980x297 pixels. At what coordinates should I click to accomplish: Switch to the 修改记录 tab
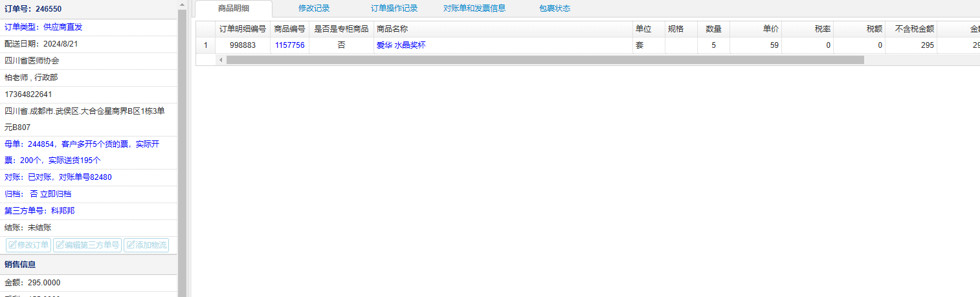[314, 8]
